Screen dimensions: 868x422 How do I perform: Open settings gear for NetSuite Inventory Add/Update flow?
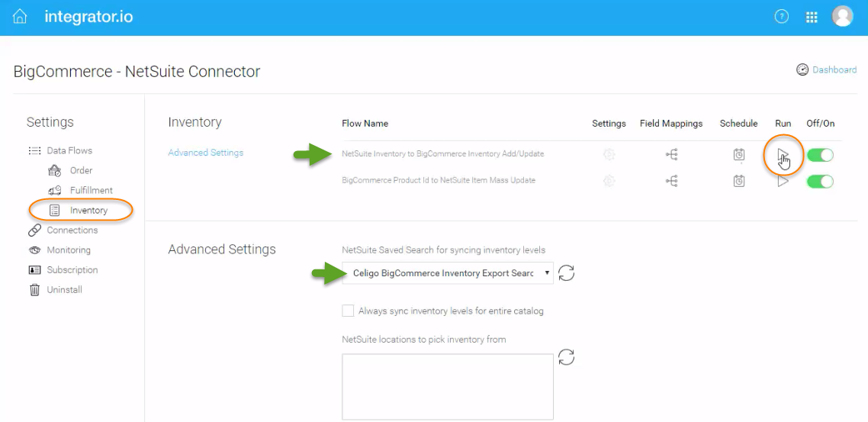[x=609, y=154]
